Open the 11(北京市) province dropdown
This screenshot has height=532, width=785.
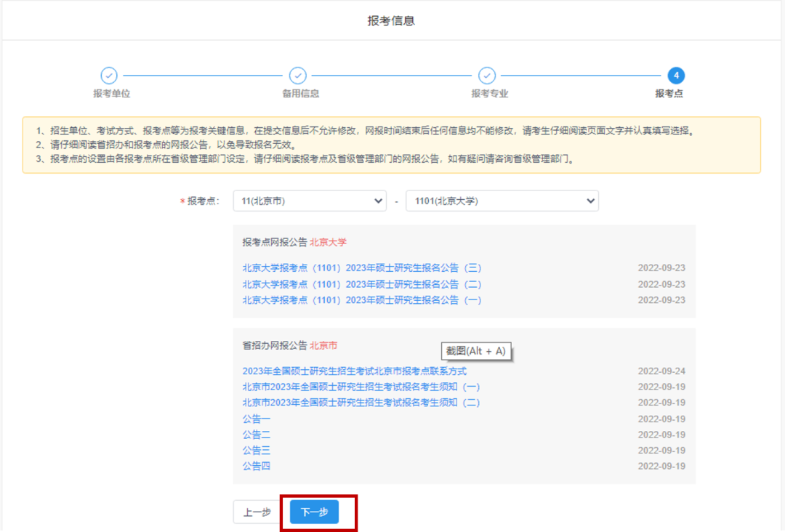click(310, 201)
